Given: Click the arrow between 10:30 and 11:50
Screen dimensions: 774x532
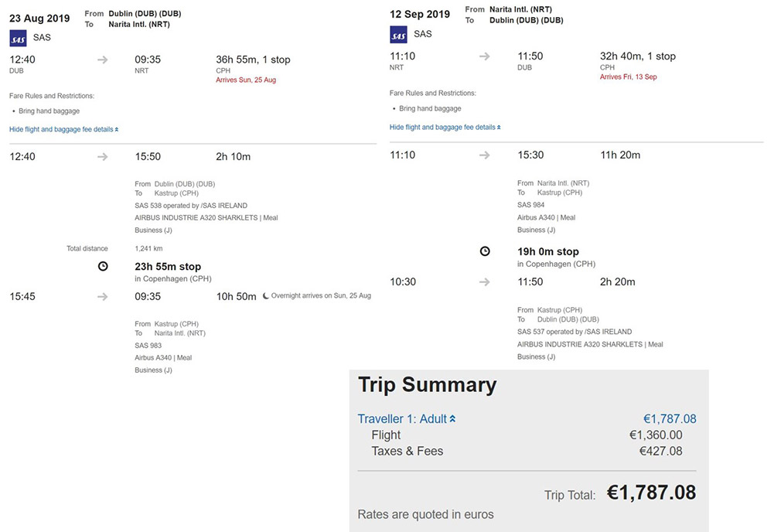Looking at the screenshot, I should (485, 281).
